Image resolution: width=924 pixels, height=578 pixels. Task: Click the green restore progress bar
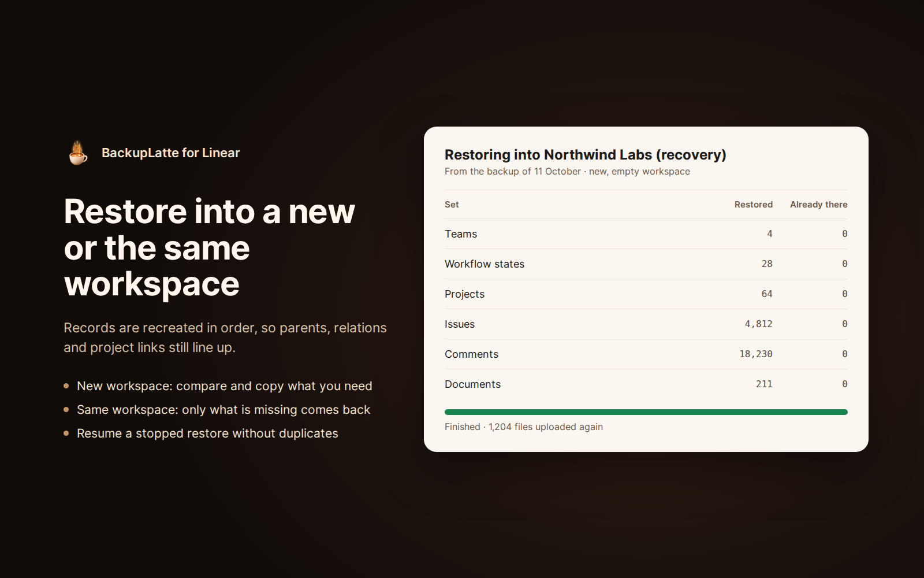pyautogui.click(x=646, y=412)
